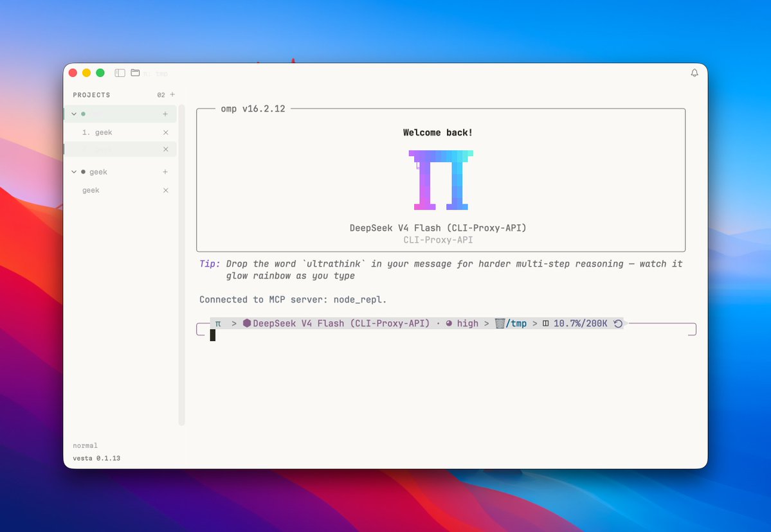The image size is (771, 532).
Task: Click 'DeepSeek V4 Flash (CLI-Proxy-API)' in status line
Action: pos(341,323)
